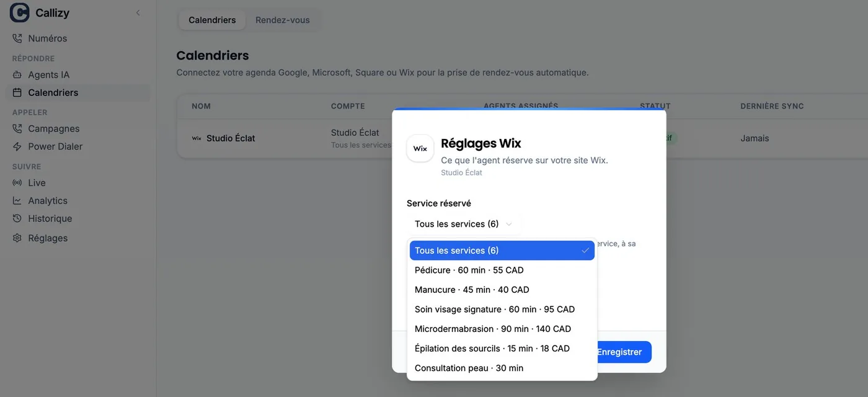Click the Wix logo in Réglages Wix dialog

[420, 148]
